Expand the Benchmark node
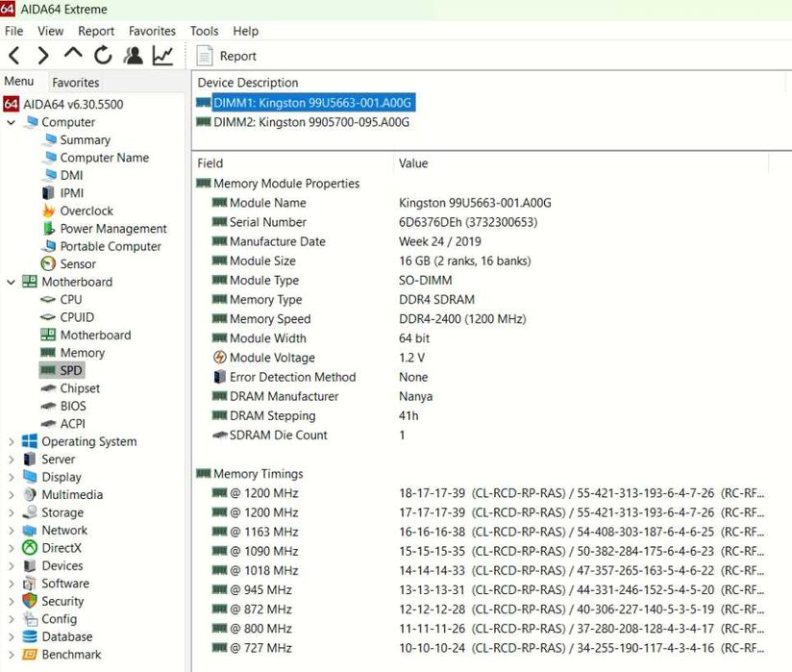Image resolution: width=792 pixels, height=672 pixels. point(12,655)
